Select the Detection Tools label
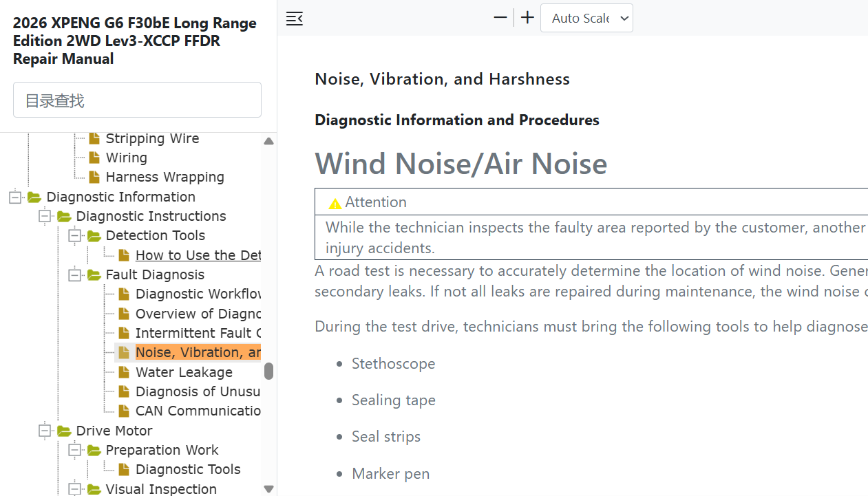 155,235
